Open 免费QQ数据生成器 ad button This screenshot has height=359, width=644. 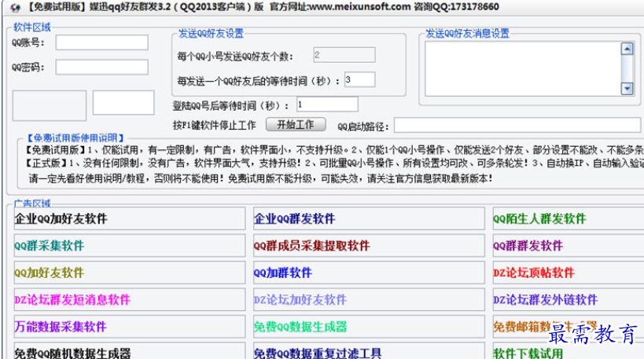tap(370, 327)
